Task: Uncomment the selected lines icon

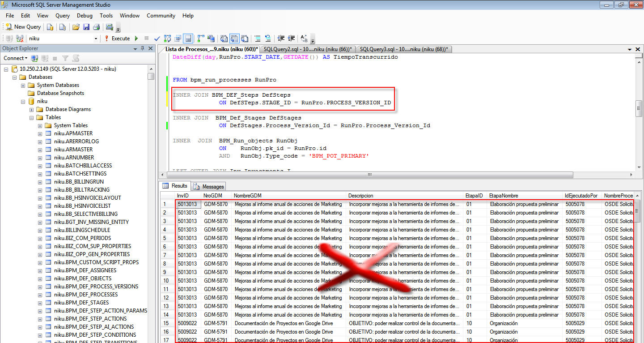Action: [x=268, y=39]
